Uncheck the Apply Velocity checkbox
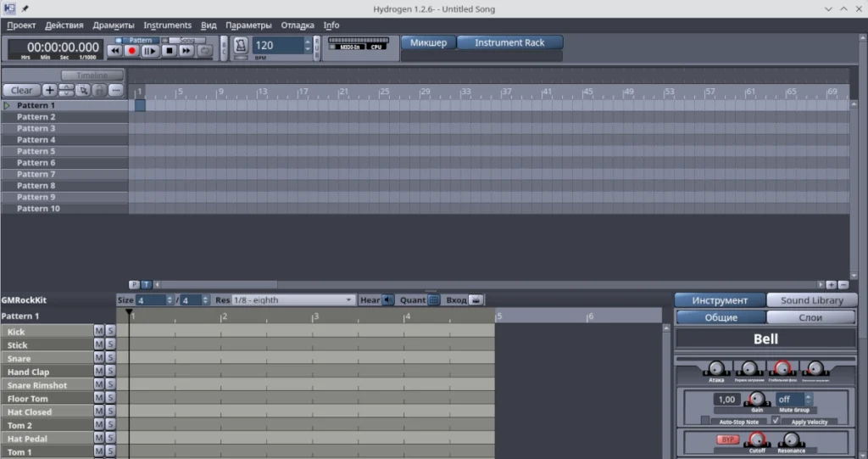This screenshot has height=459, width=868. click(776, 421)
